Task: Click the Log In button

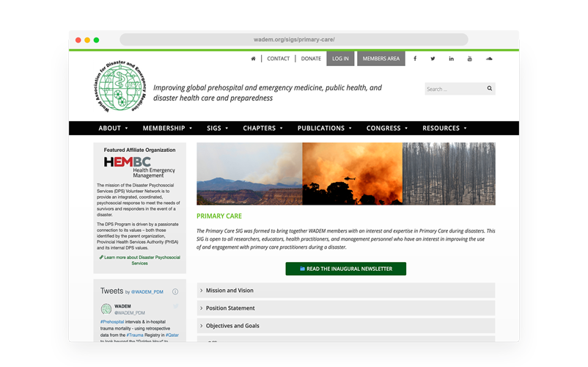Action: 340,59
